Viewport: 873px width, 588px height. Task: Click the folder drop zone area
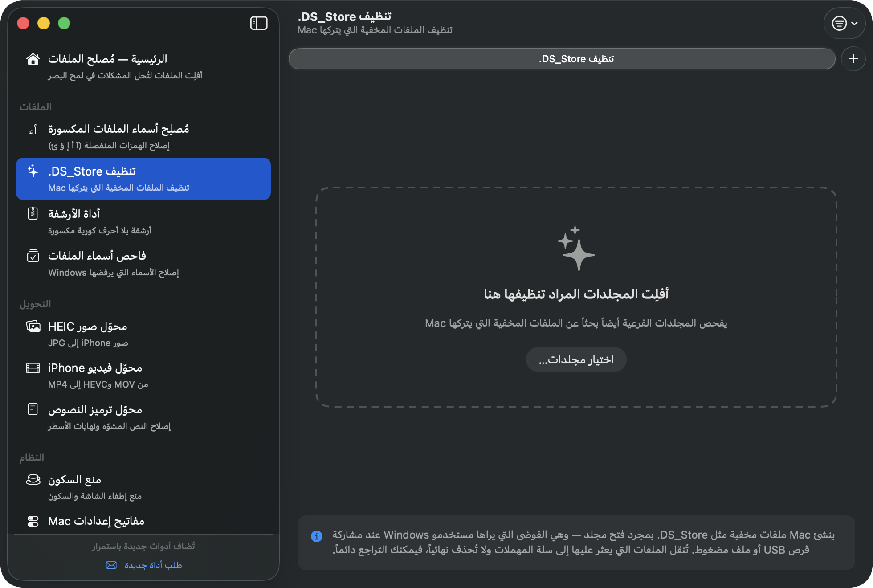(576, 297)
